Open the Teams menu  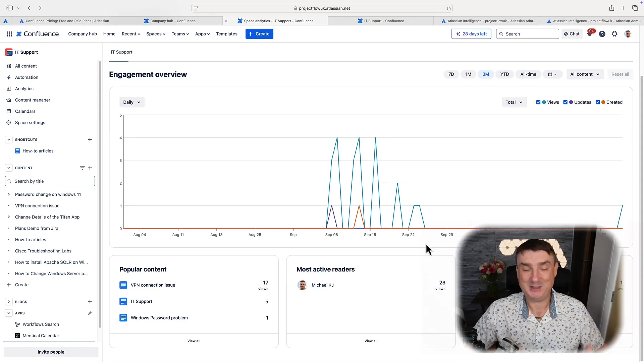tap(180, 34)
